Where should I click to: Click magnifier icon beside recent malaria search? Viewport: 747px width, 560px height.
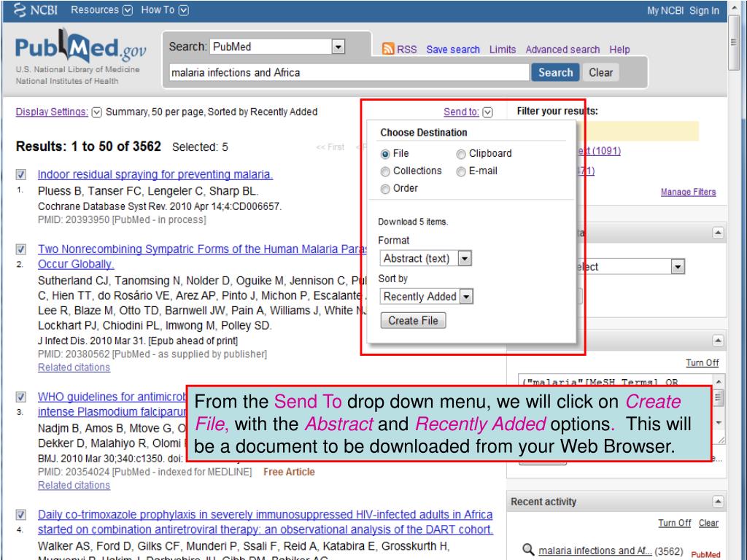coord(528,550)
